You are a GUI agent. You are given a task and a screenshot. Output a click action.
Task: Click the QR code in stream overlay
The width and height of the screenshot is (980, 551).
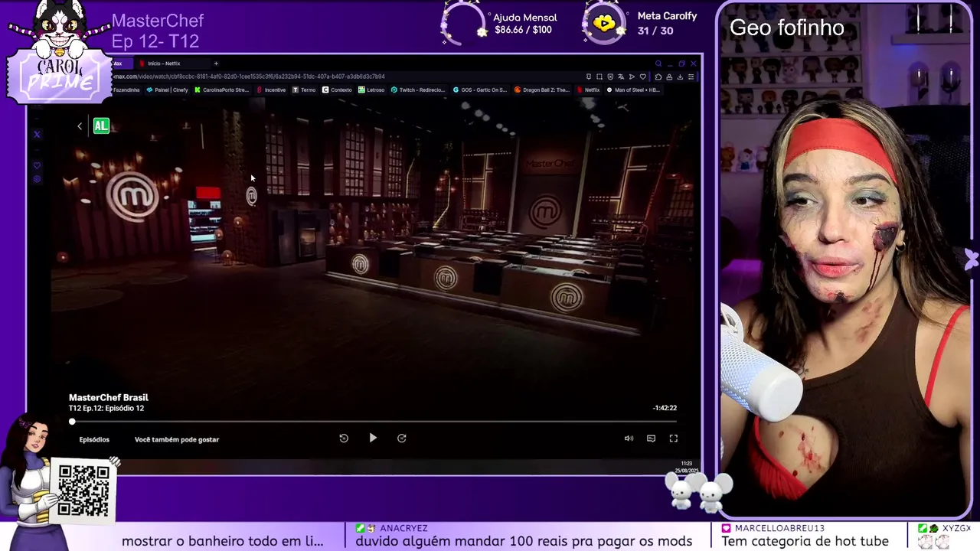83,491
